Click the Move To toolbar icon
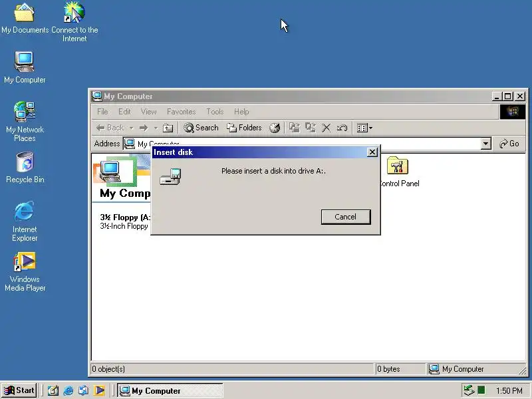Image resolution: width=532 pixels, height=399 pixels. click(x=294, y=128)
